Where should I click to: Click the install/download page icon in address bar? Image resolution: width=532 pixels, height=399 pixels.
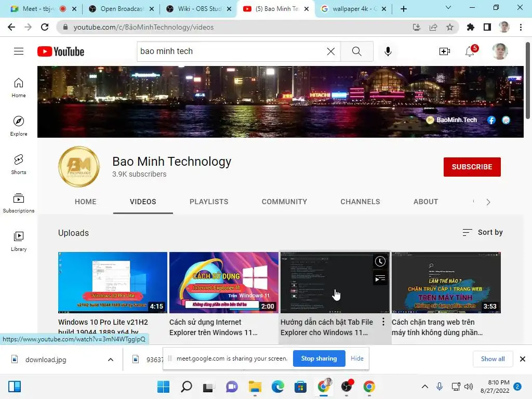coord(416,27)
